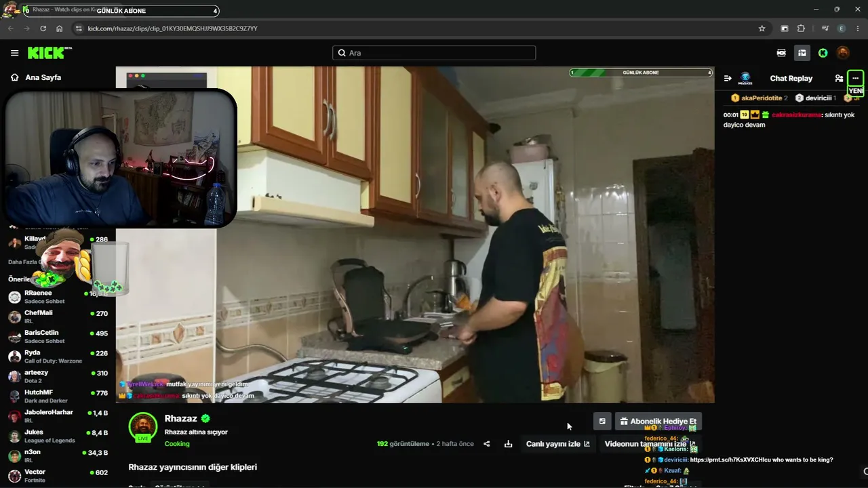This screenshot has width=868, height=488.
Task: Click the browser reload button
Action: (43, 28)
